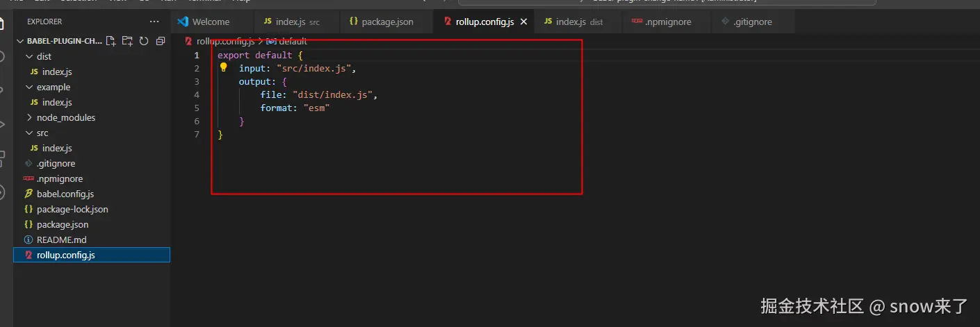Switch to the Welcome tab
980x327 pixels.
click(212, 22)
